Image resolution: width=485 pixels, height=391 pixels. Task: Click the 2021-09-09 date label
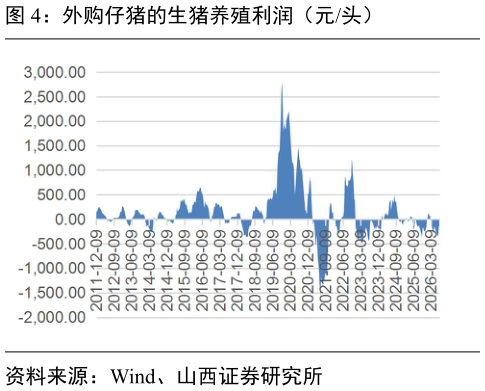326,270
